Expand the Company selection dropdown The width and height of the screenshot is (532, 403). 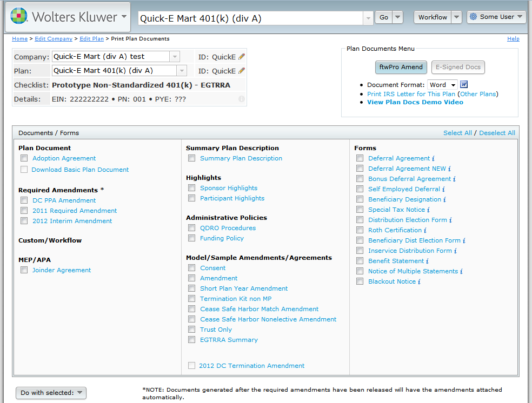175,57
